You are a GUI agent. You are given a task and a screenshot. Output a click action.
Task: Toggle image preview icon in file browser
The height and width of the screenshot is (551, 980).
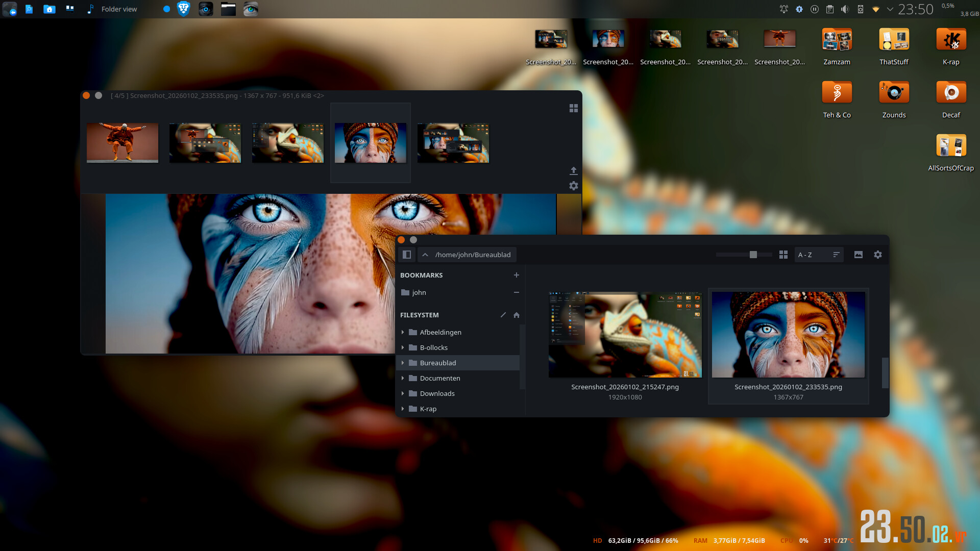pos(859,255)
